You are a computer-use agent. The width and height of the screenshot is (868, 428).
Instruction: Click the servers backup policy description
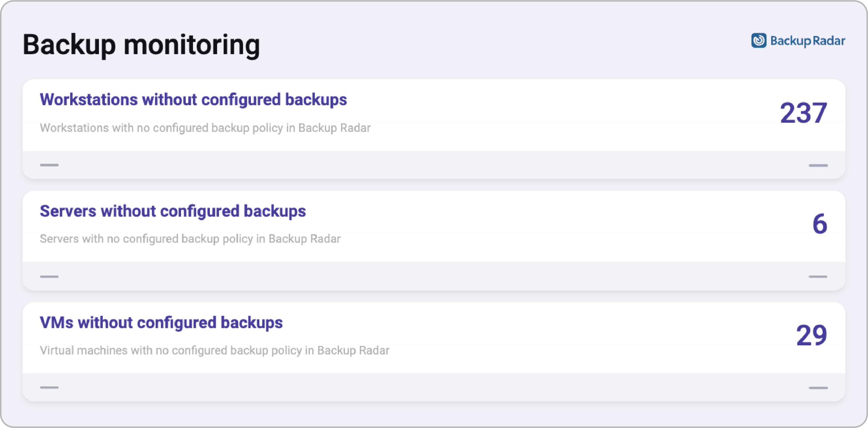pos(190,239)
